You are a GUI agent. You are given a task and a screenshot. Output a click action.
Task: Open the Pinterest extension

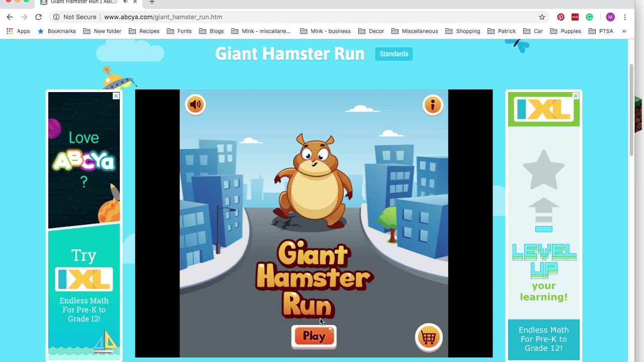pyautogui.click(x=560, y=17)
